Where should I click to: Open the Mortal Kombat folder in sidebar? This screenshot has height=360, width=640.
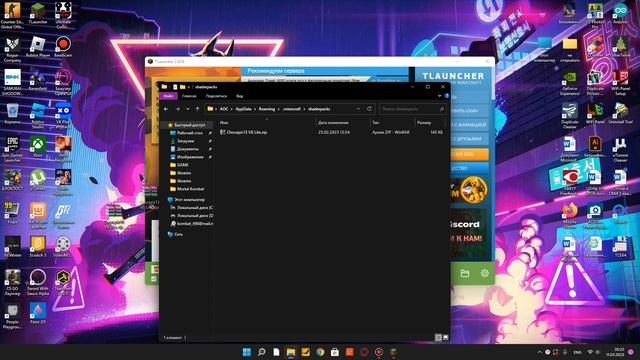(x=188, y=189)
